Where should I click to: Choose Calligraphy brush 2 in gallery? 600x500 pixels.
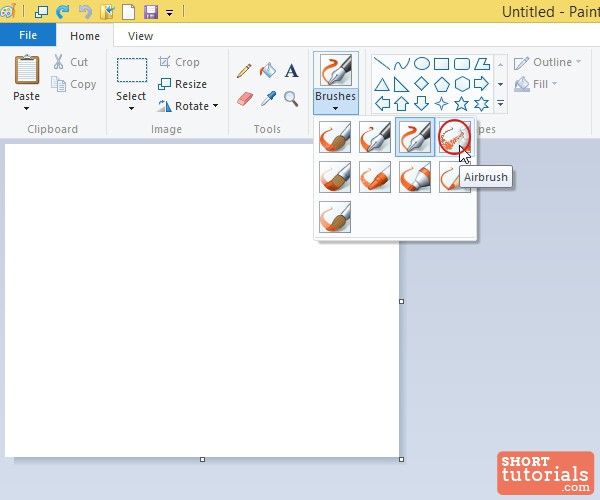pos(415,137)
